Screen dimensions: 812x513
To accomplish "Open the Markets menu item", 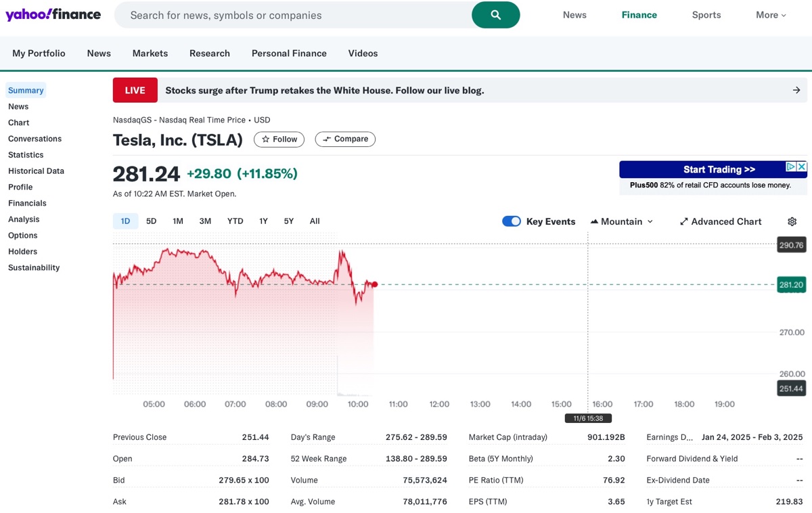I will point(150,53).
